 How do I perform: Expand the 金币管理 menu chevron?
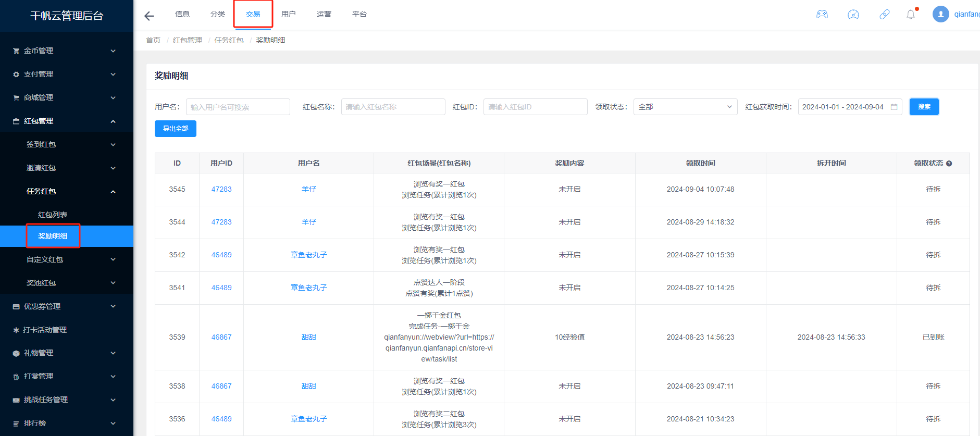113,51
